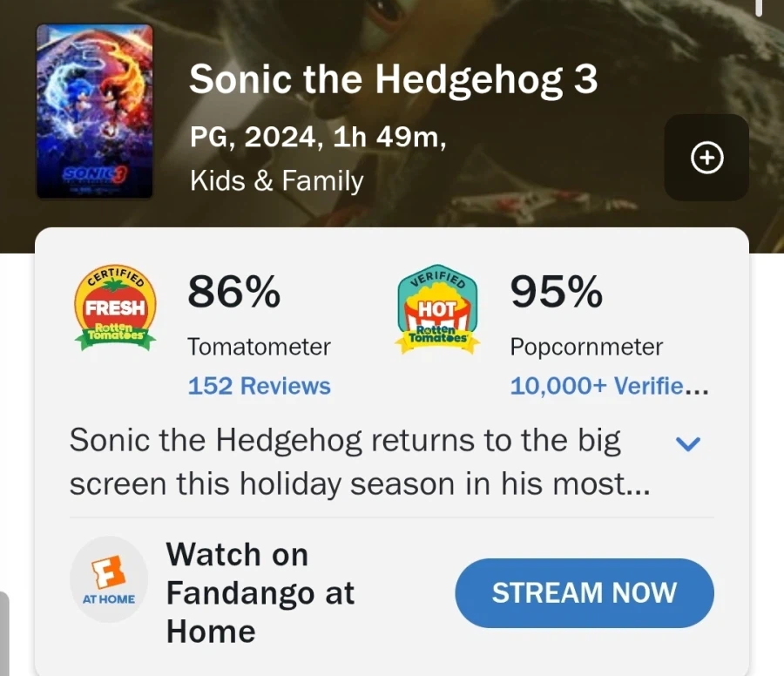
Task: Tap the Fandango at Home logo
Action: point(109,579)
